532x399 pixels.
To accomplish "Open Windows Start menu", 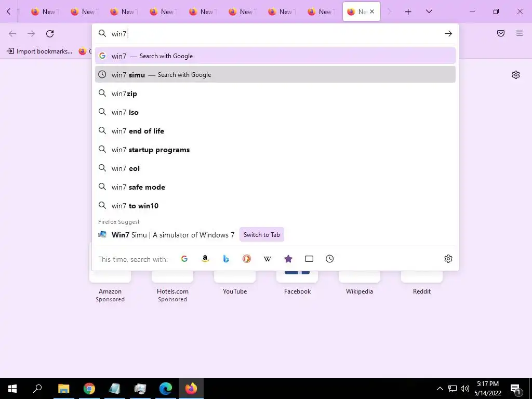I will coord(12,389).
